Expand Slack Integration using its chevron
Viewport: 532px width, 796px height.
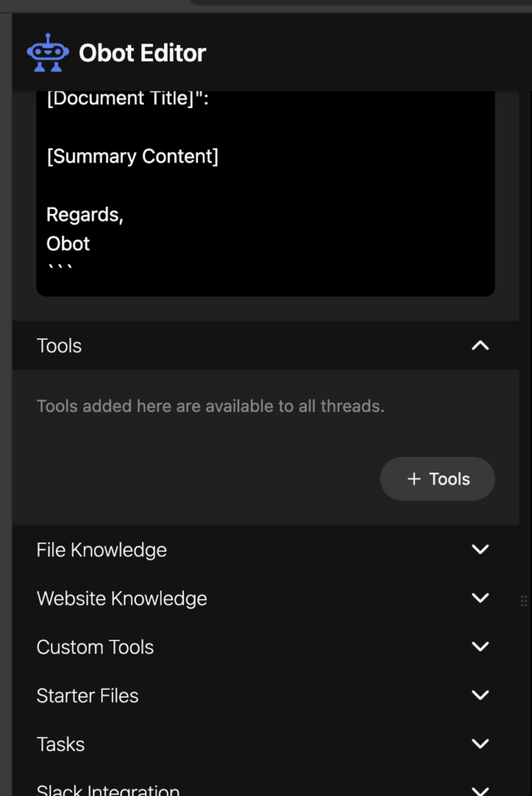click(480, 791)
